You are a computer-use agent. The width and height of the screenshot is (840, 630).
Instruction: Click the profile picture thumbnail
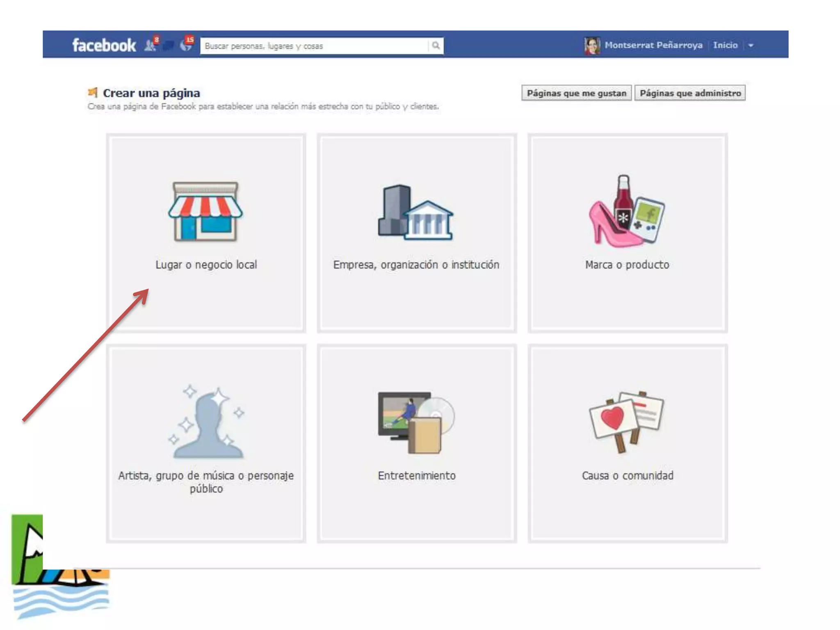(592, 46)
